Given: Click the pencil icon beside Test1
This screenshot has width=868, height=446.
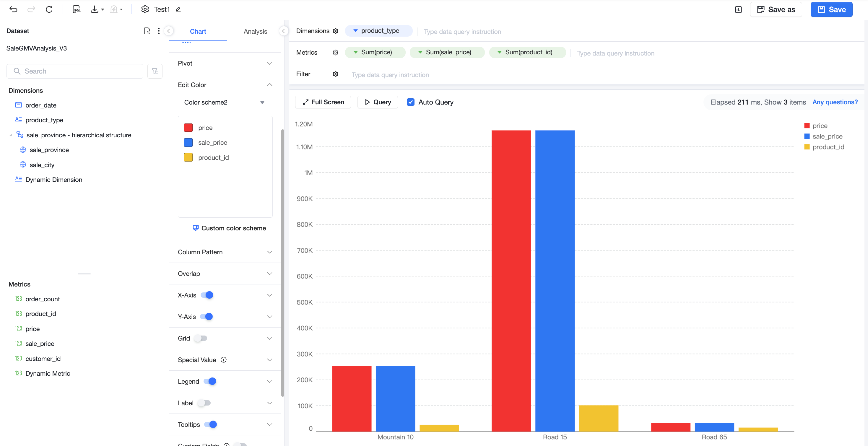Looking at the screenshot, I should click(178, 9).
